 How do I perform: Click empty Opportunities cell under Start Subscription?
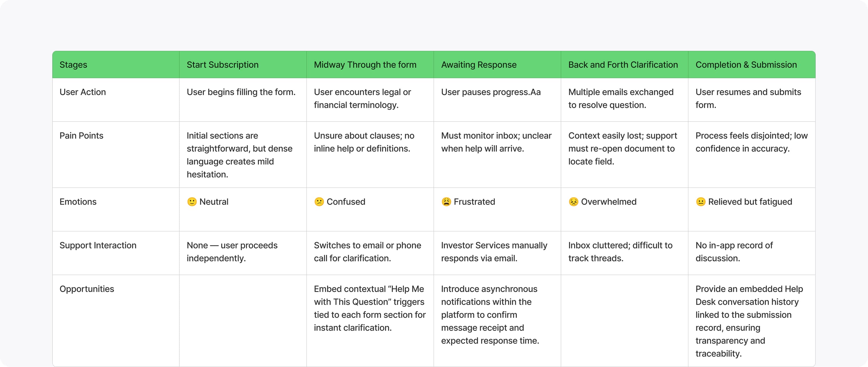click(243, 320)
